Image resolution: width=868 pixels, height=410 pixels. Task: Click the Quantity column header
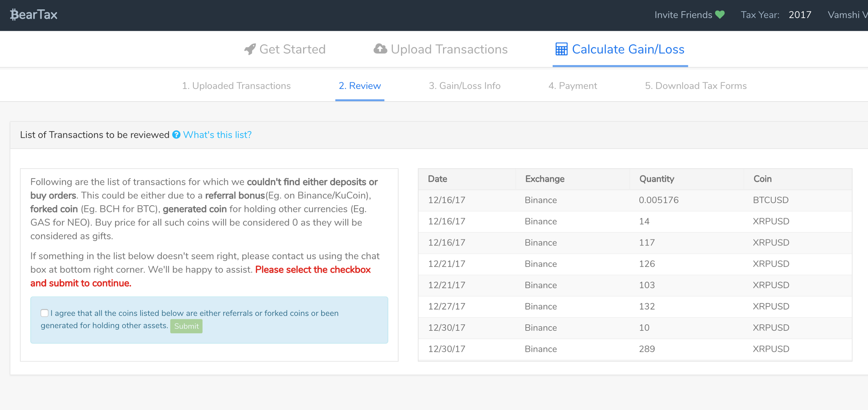coord(656,179)
